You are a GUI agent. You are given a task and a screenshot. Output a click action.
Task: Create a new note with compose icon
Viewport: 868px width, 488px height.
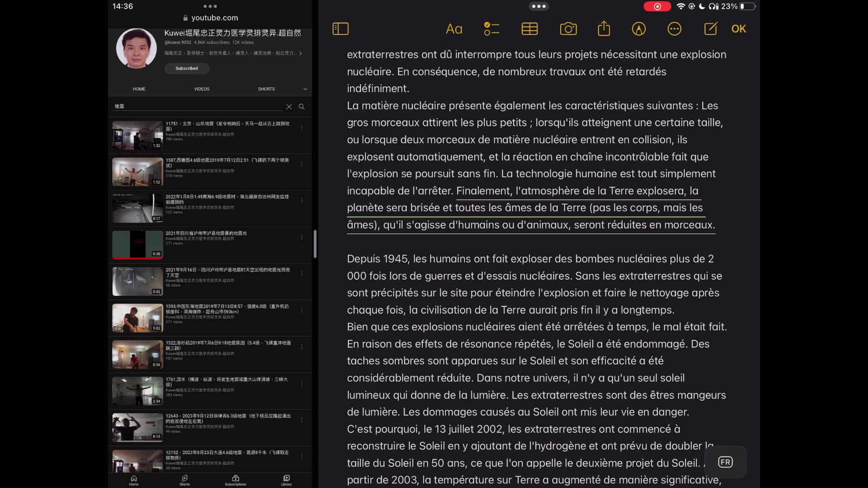point(711,29)
